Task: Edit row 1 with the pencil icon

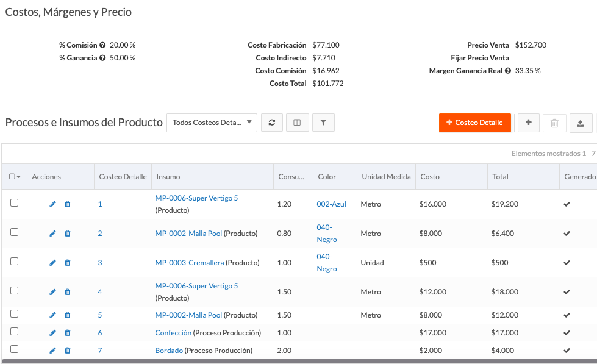Action: click(x=52, y=204)
